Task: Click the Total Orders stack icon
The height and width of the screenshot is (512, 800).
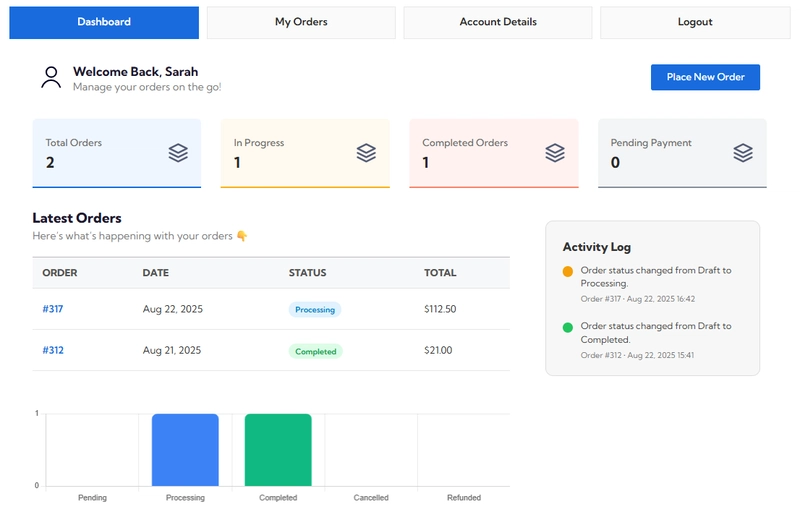Action: 178,153
